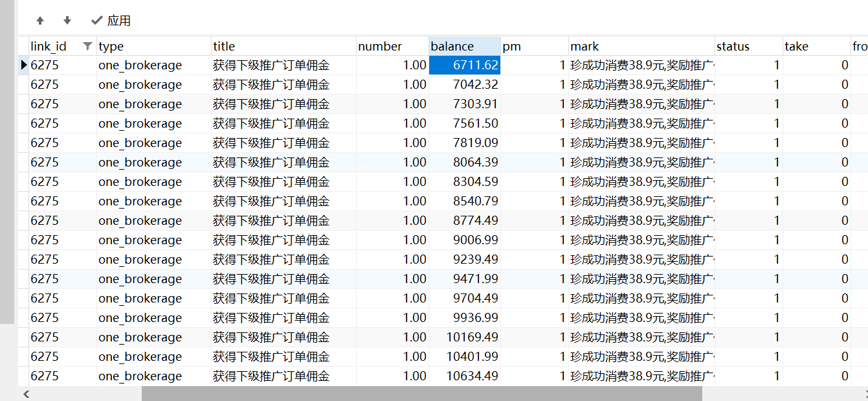Click the title column header
868x401 pixels.
click(x=224, y=46)
